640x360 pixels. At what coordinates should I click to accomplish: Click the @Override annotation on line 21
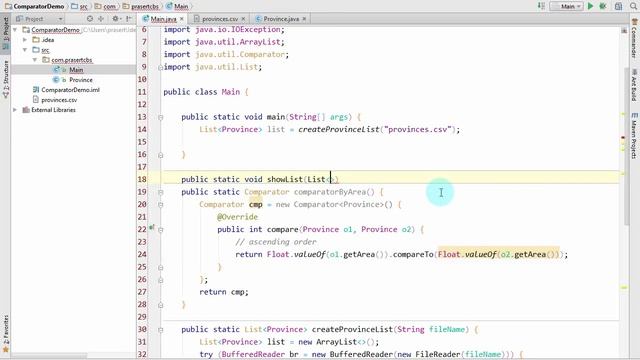238,217
